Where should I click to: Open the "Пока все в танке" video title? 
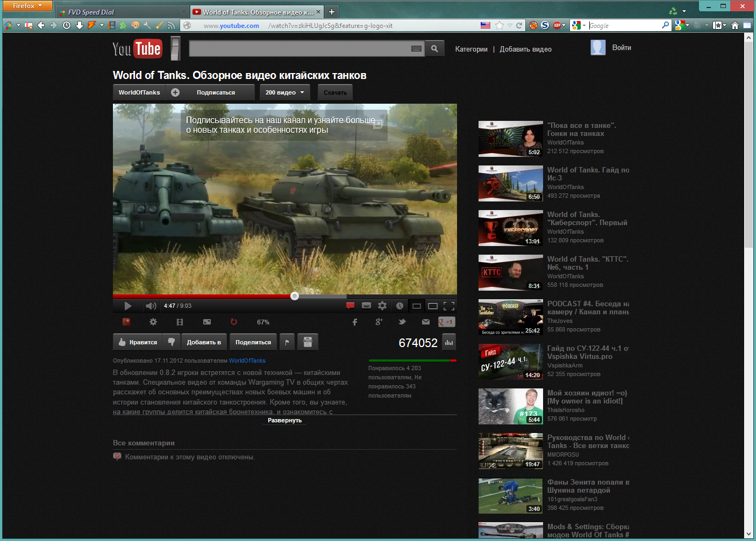582,129
